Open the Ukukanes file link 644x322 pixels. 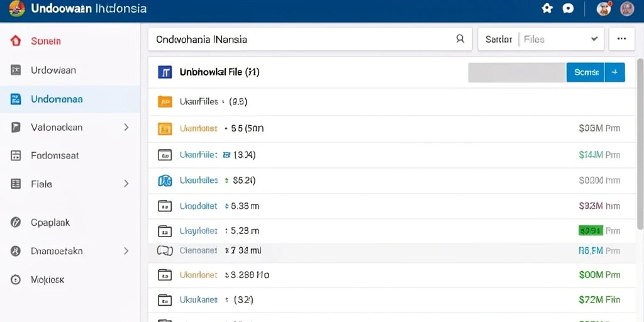click(x=199, y=300)
